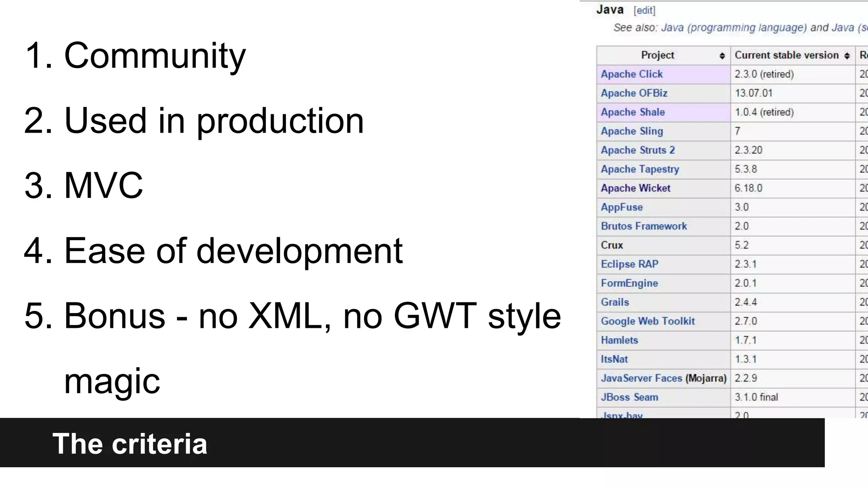This screenshot has width=868, height=488.
Task: Open the FormEngine link
Action: 629,283
